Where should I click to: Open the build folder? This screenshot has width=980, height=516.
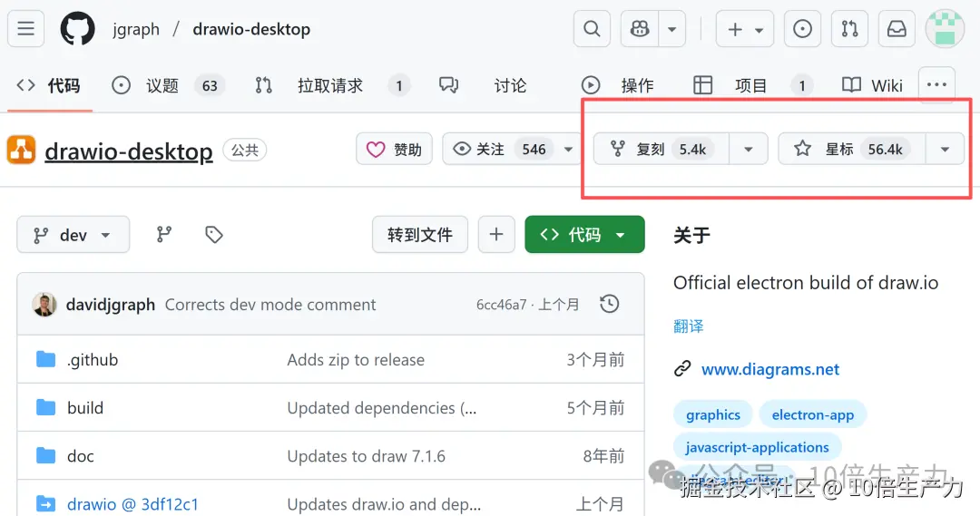[85, 408]
